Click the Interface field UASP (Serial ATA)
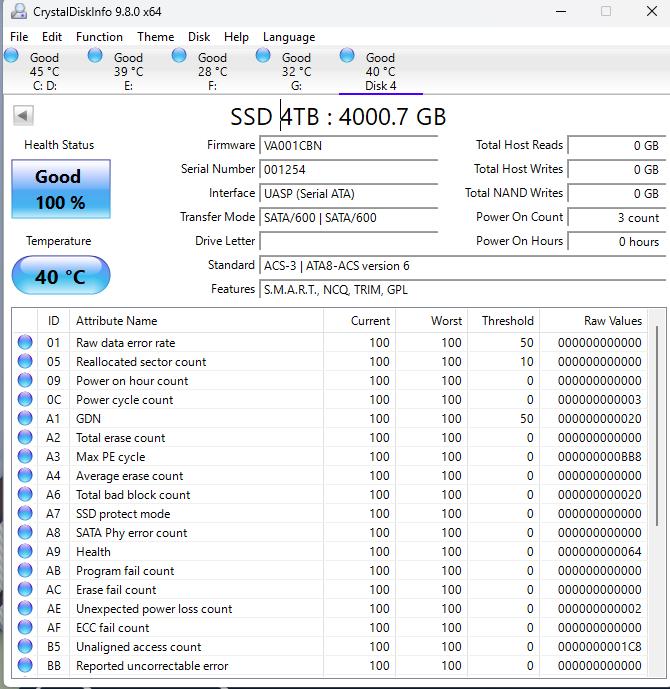Screen dimensions: 670x689 [349, 193]
